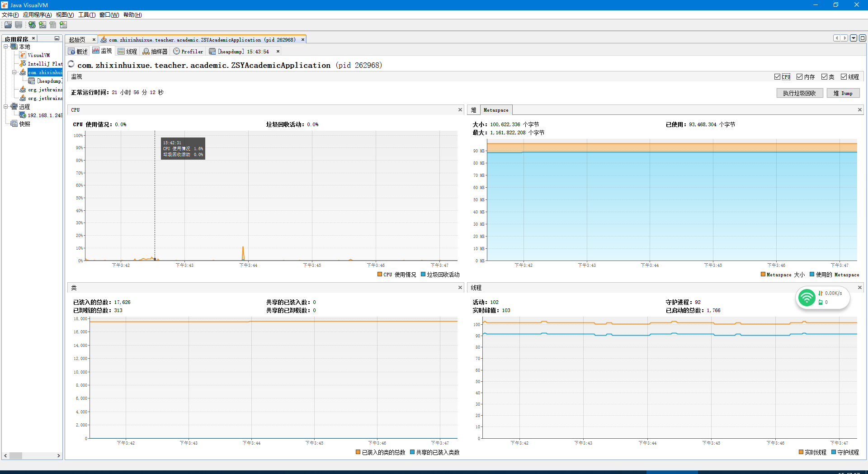Screen dimensions: 868x474
Task: Open the 窗口 Window menu
Action: click(x=109, y=15)
